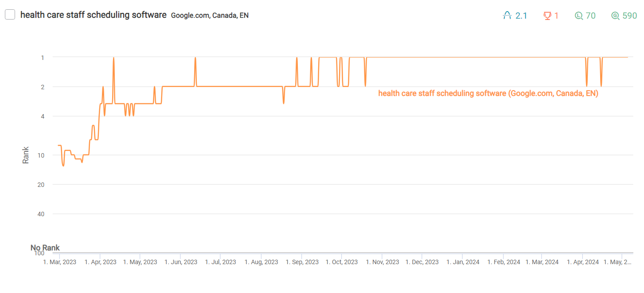Click the 1. Nov, 2023 date tick
The image size is (644, 293).
pos(382,262)
